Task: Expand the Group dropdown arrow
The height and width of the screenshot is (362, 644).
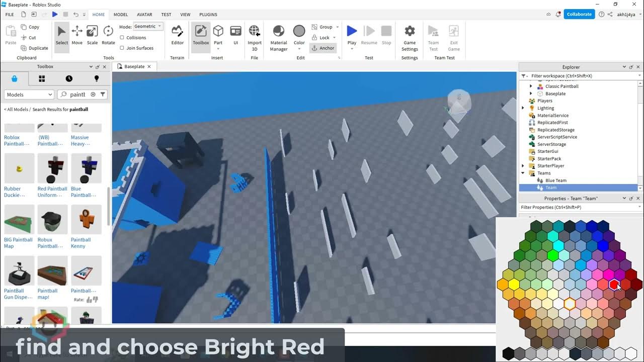Action: click(337, 27)
